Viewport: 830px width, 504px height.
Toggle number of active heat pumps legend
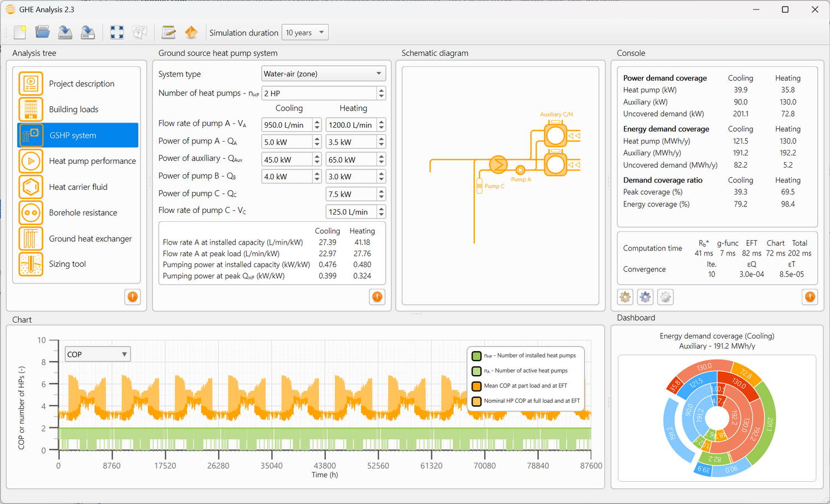(476, 371)
